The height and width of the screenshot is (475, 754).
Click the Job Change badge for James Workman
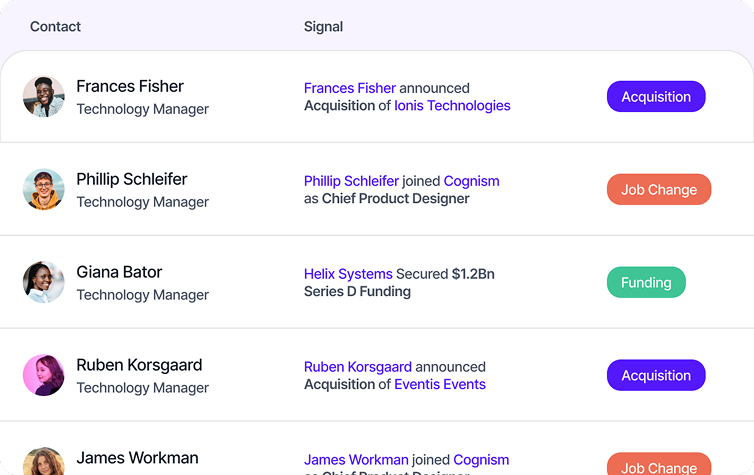(x=659, y=463)
